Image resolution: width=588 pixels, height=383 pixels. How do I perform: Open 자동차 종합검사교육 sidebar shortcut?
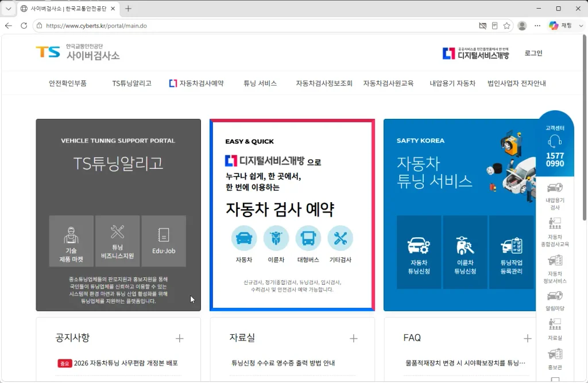coord(555,232)
